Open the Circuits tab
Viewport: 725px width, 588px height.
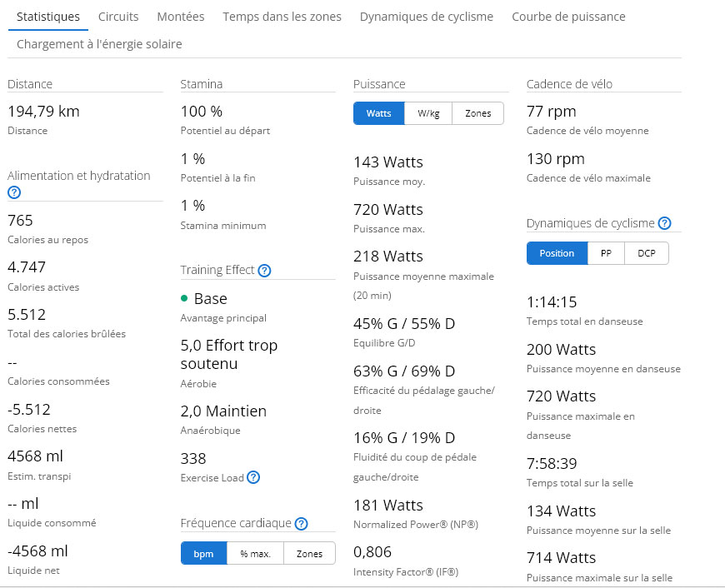(x=118, y=17)
